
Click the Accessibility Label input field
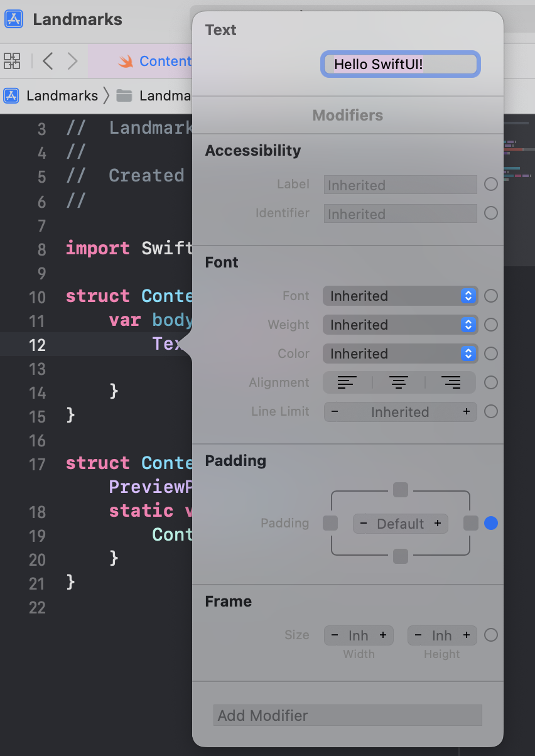401,185
